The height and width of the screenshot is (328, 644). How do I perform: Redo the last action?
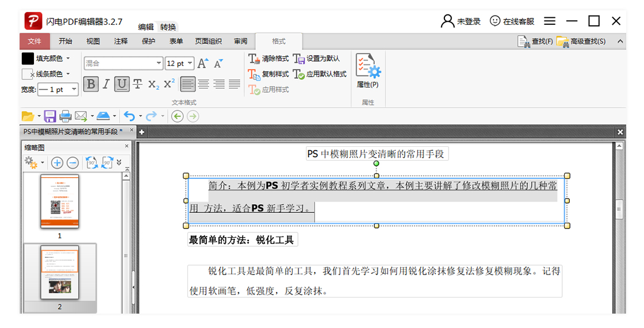(152, 116)
